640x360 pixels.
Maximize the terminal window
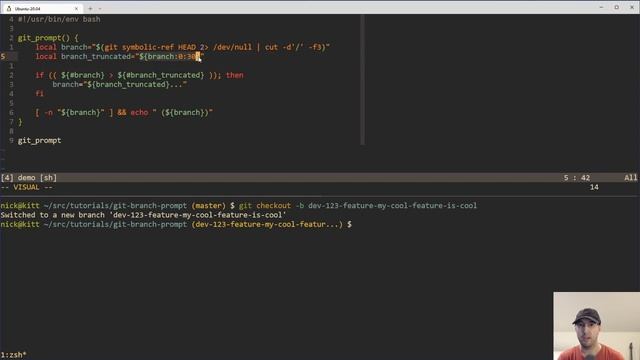(x=617, y=7)
